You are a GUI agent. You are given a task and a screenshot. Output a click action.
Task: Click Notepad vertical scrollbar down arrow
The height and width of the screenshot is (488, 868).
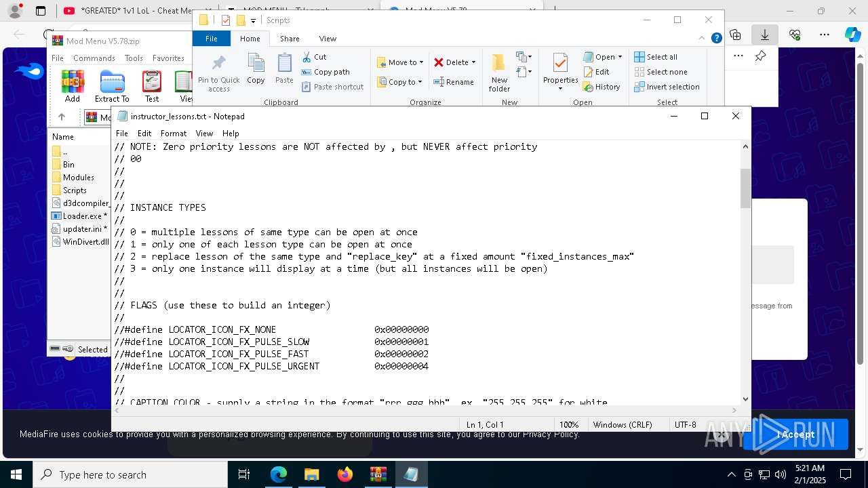745,399
